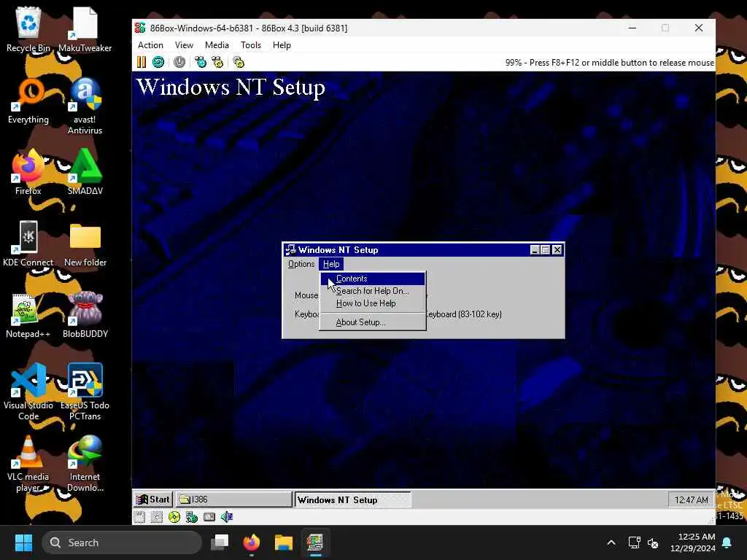Maximize the Windows NT Setup dialog

[x=546, y=250]
